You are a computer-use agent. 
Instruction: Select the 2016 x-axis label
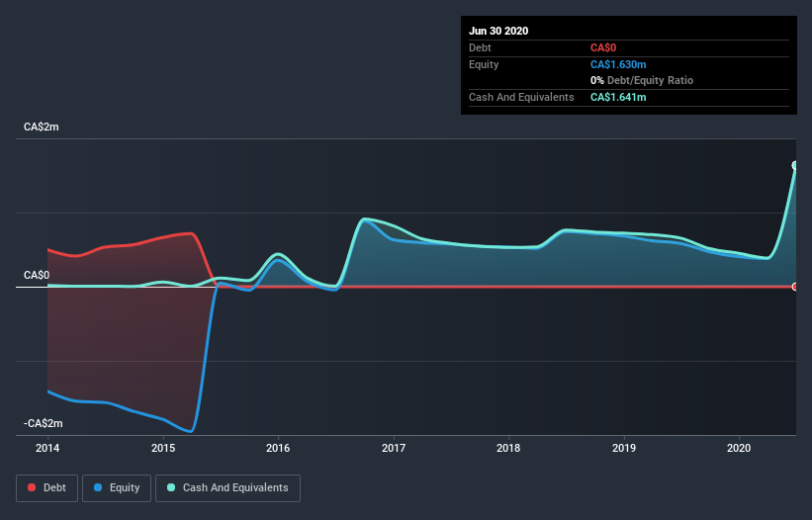pyautogui.click(x=278, y=448)
